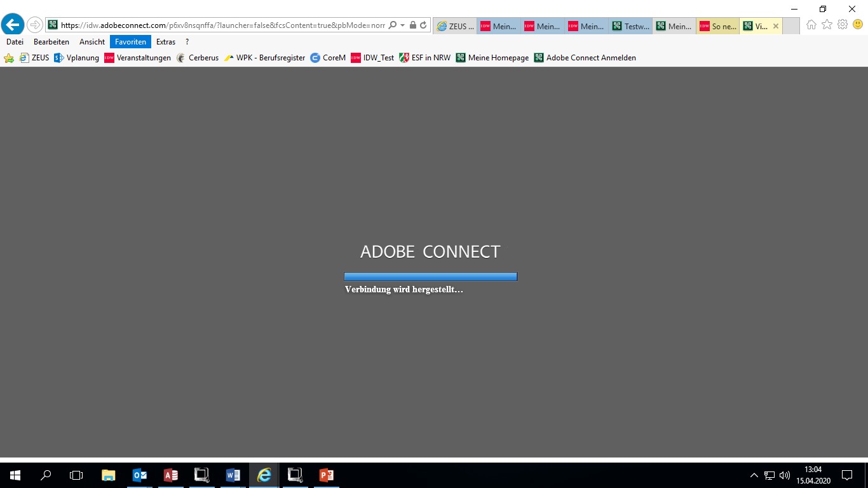The height and width of the screenshot is (488, 868).
Task: Open Word from the taskbar
Action: tap(233, 475)
